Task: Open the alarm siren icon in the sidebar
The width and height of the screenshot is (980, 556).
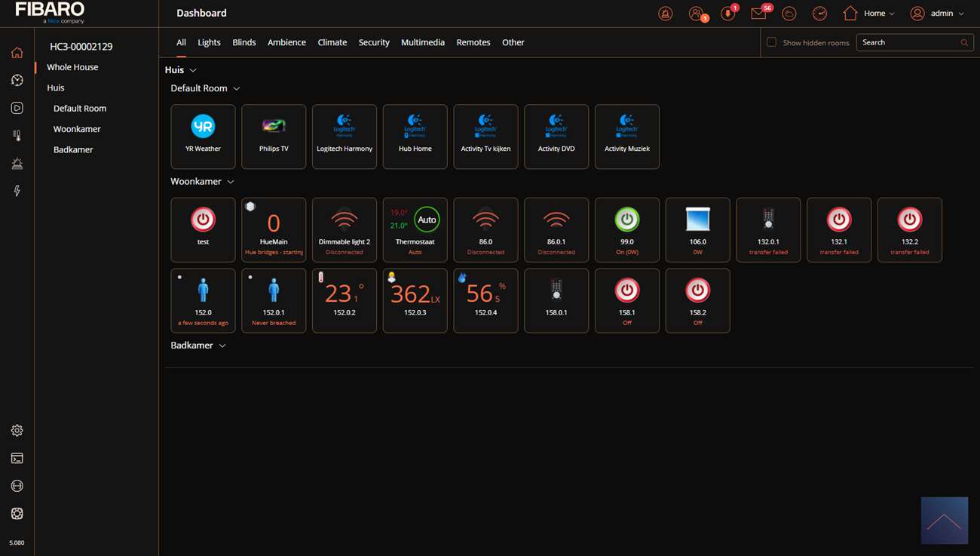Action: click(x=17, y=164)
